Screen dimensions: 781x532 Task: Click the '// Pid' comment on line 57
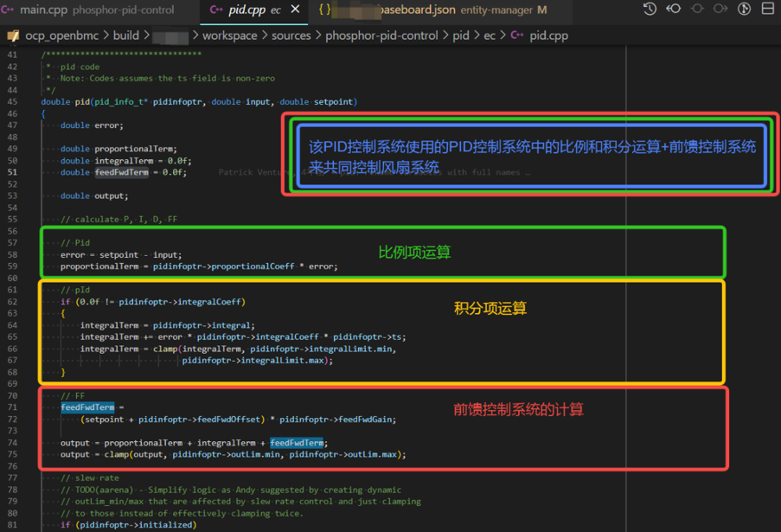[x=75, y=243]
